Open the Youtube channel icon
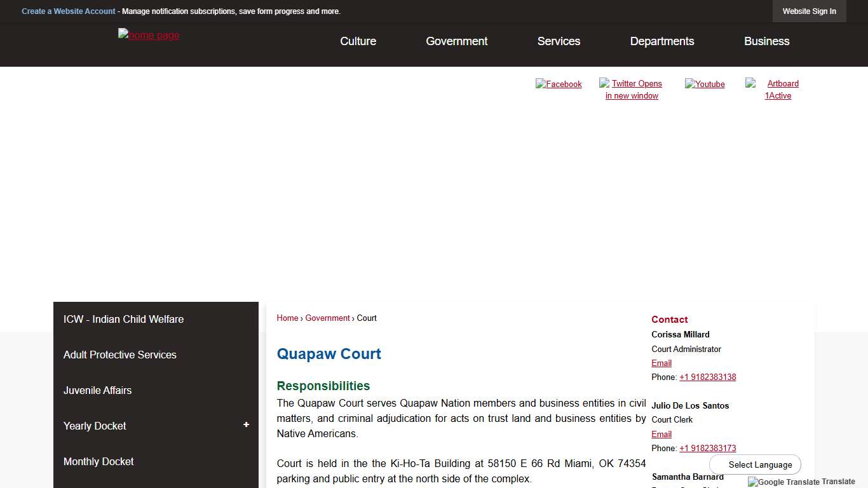This screenshot has width=868, height=488. (705, 84)
